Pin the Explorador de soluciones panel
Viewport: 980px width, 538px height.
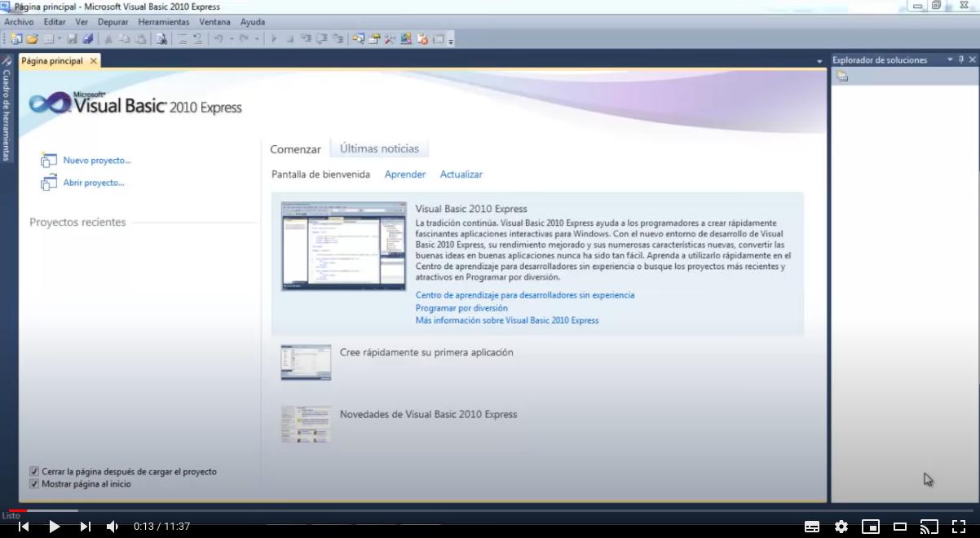[961, 60]
